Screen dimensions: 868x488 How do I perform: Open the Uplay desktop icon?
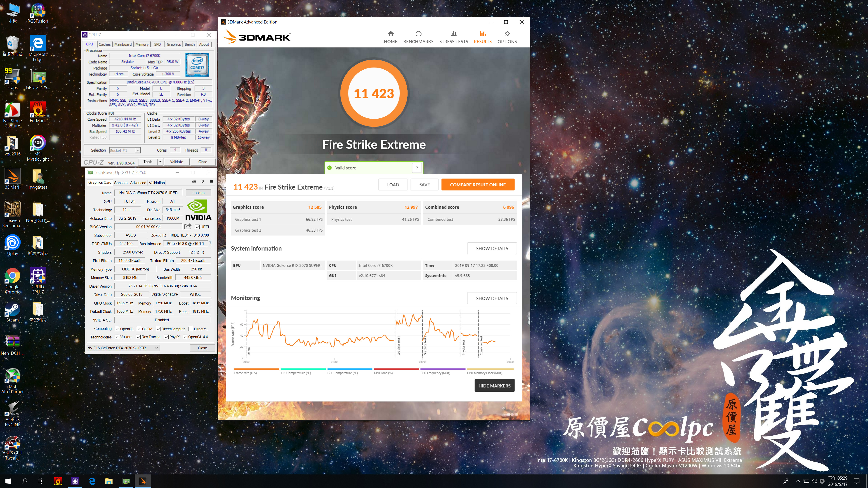[x=12, y=245]
